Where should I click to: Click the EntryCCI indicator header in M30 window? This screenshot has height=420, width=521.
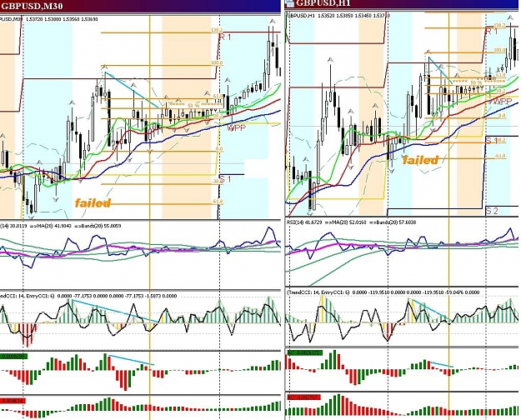[88, 296]
